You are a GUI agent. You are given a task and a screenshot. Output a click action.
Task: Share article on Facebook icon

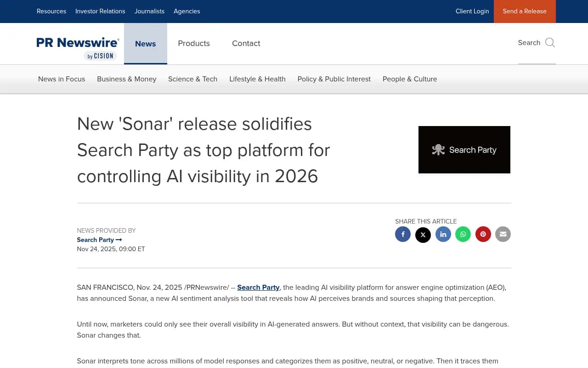coord(403,234)
